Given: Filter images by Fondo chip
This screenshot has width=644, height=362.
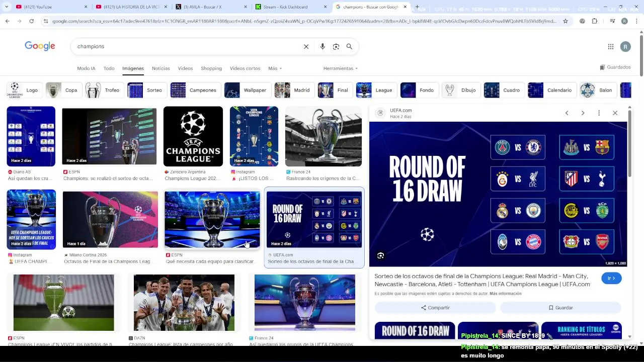Looking at the screenshot, I should tap(419, 90).
